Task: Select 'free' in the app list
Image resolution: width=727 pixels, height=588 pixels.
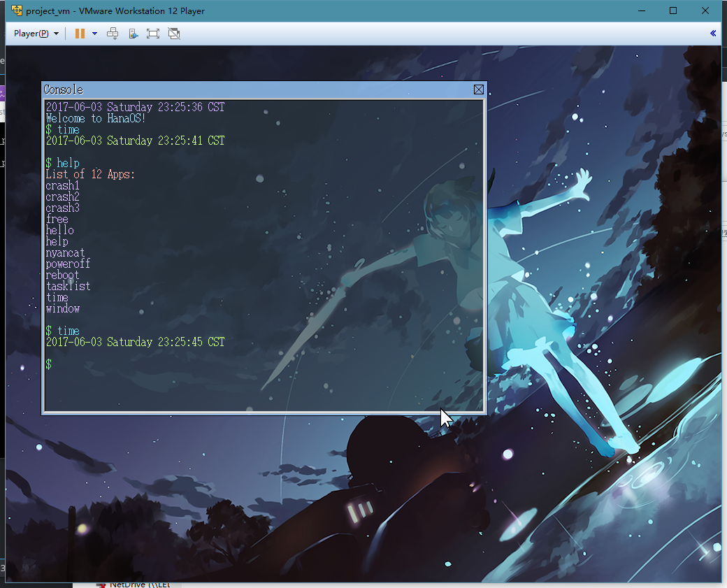Action: (x=57, y=219)
